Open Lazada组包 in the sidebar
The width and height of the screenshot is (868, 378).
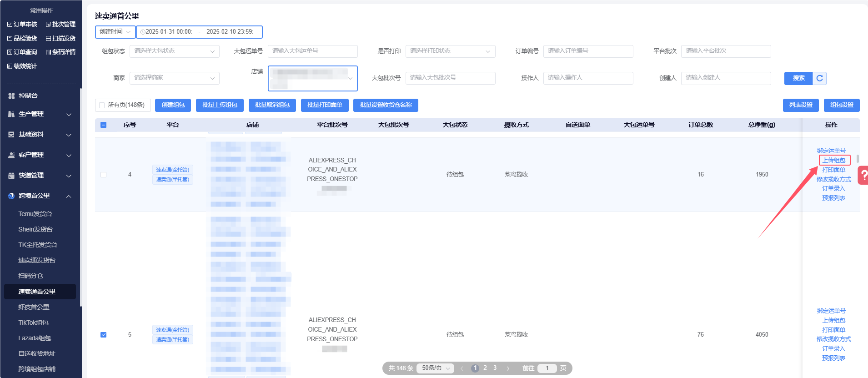pyautogui.click(x=35, y=338)
